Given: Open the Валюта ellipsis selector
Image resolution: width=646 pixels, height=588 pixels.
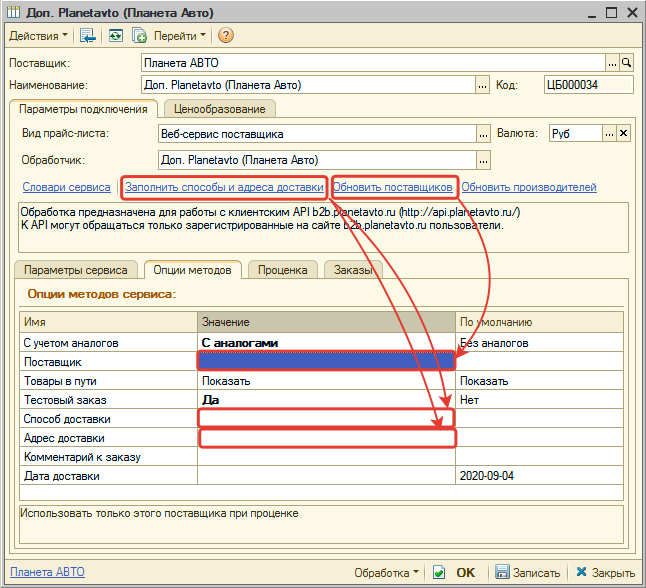Looking at the screenshot, I should (609, 134).
